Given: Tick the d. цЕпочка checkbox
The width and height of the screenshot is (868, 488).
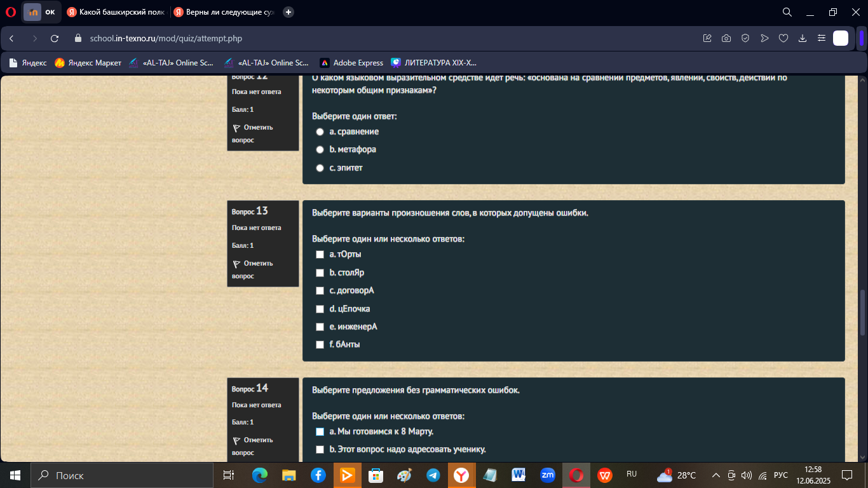Looking at the screenshot, I should [x=320, y=309].
